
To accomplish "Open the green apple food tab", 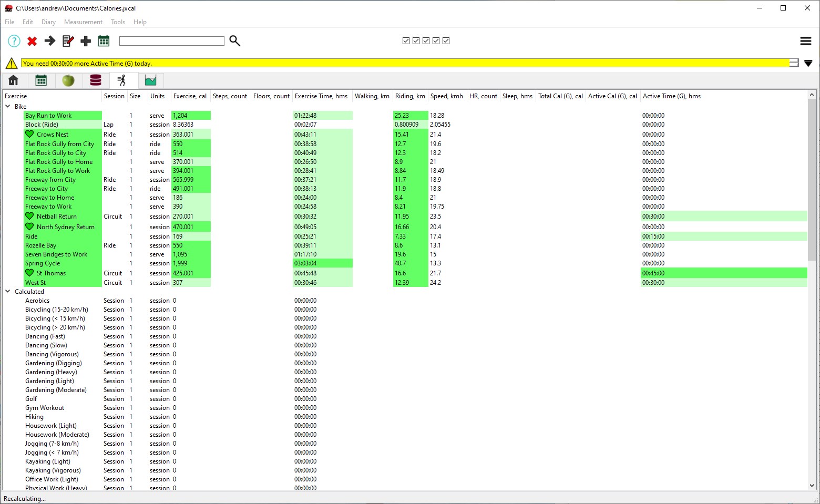I will pos(68,80).
